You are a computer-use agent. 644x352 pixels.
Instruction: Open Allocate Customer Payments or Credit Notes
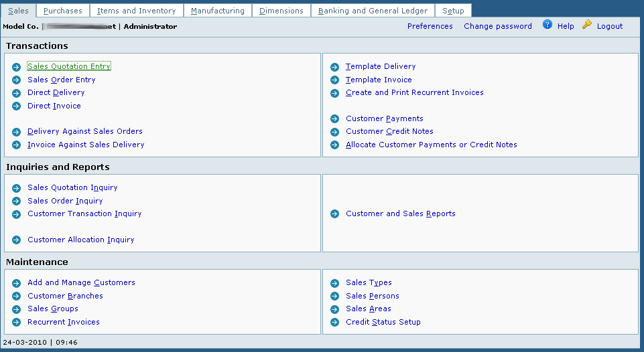point(432,145)
